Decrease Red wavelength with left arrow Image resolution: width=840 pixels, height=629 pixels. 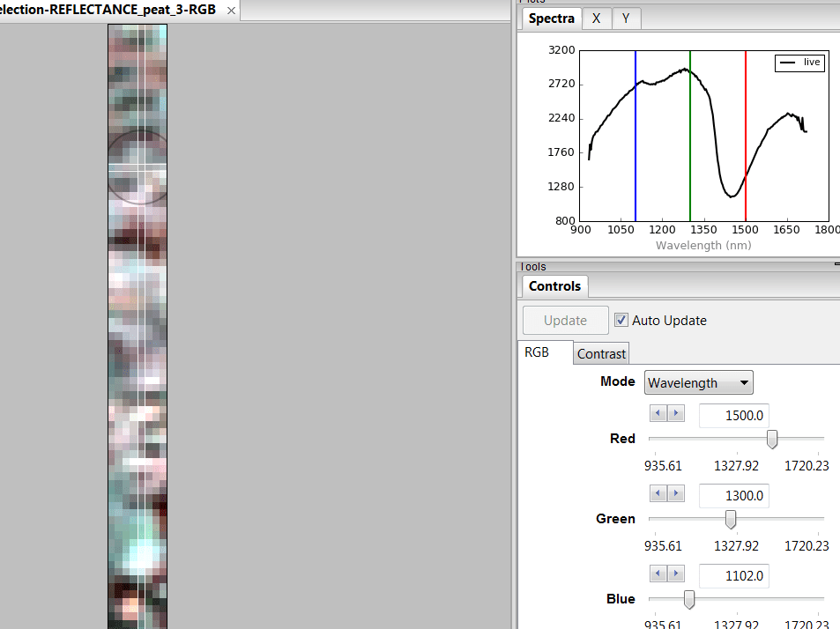coord(658,413)
